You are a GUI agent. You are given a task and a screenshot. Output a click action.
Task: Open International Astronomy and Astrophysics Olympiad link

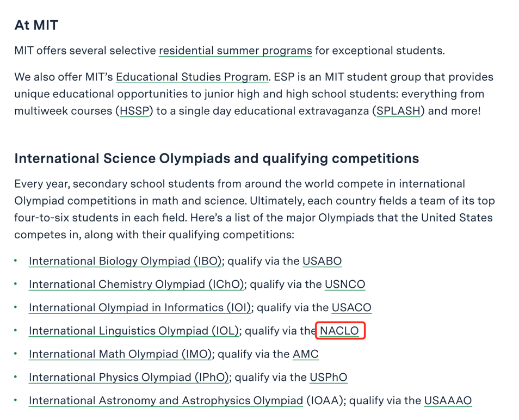pos(165,402)
